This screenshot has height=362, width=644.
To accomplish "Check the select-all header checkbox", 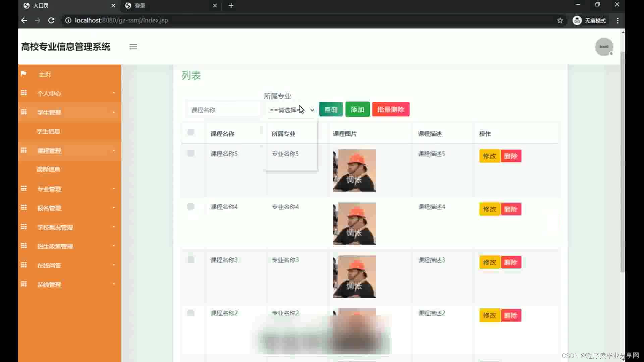I will [191, 132].
